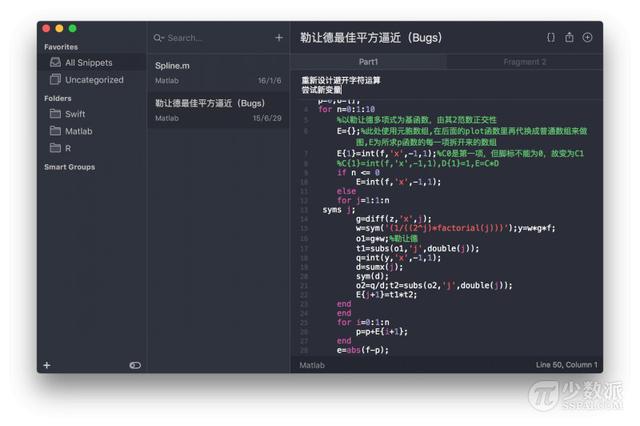Image resolution: width=640 pixels, height=426 pixels.
Task: Click the All Snippets inbox icon
Action: (55, 63)
